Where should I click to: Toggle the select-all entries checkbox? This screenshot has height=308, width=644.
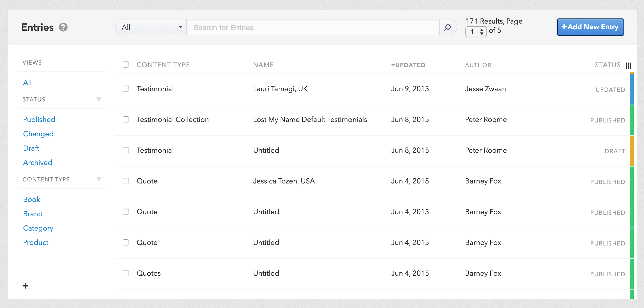point(126,65)
